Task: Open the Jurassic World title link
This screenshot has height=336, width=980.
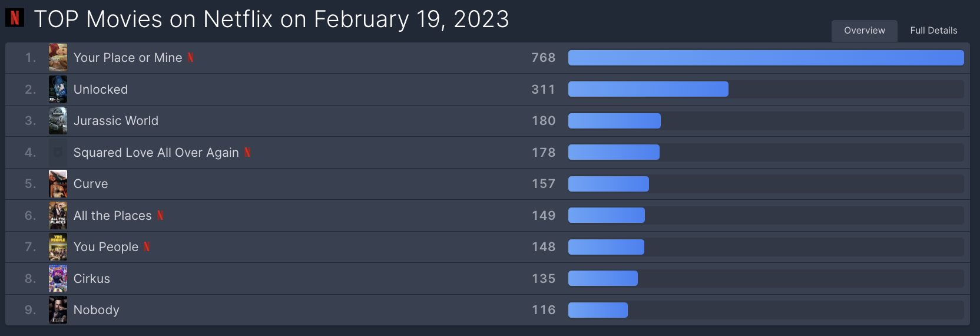Action: tap(116, 121)
